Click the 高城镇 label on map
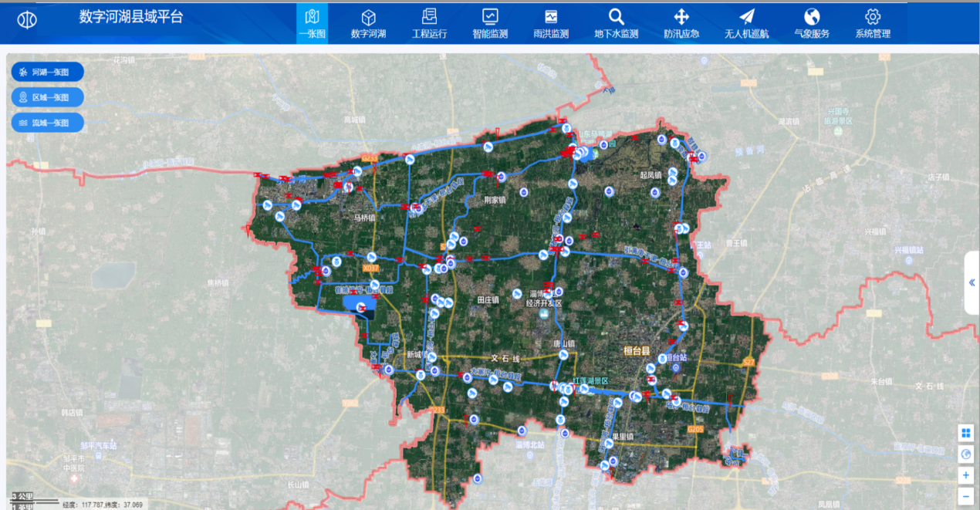This screenshot has height=510, width=980. tap(356, 120)
